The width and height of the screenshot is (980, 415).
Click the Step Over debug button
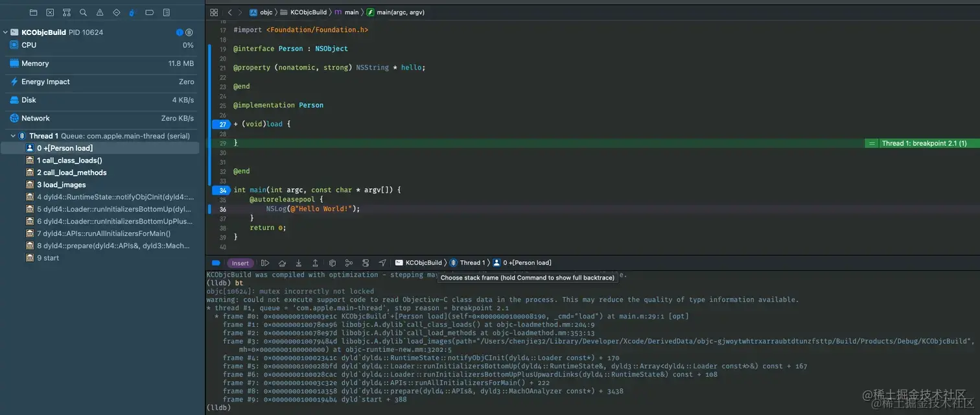(282, 263)
